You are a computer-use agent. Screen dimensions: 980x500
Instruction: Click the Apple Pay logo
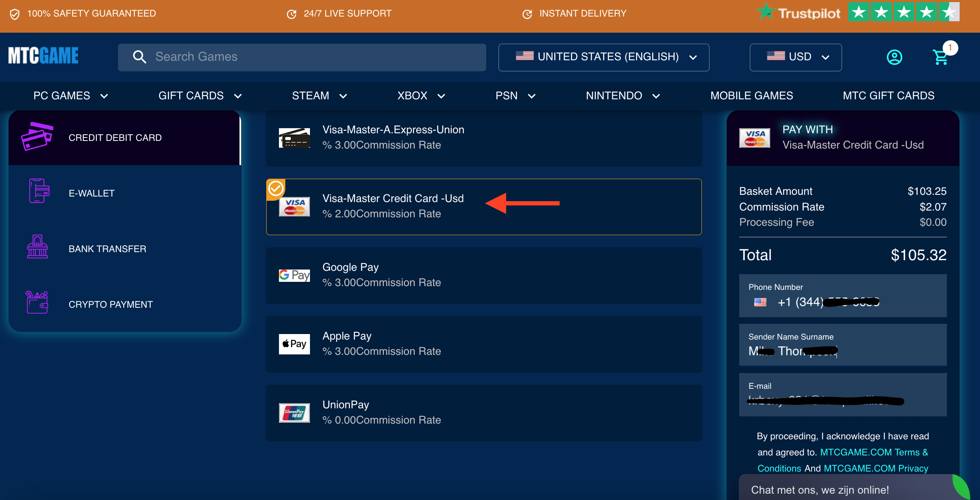point(294,344)
